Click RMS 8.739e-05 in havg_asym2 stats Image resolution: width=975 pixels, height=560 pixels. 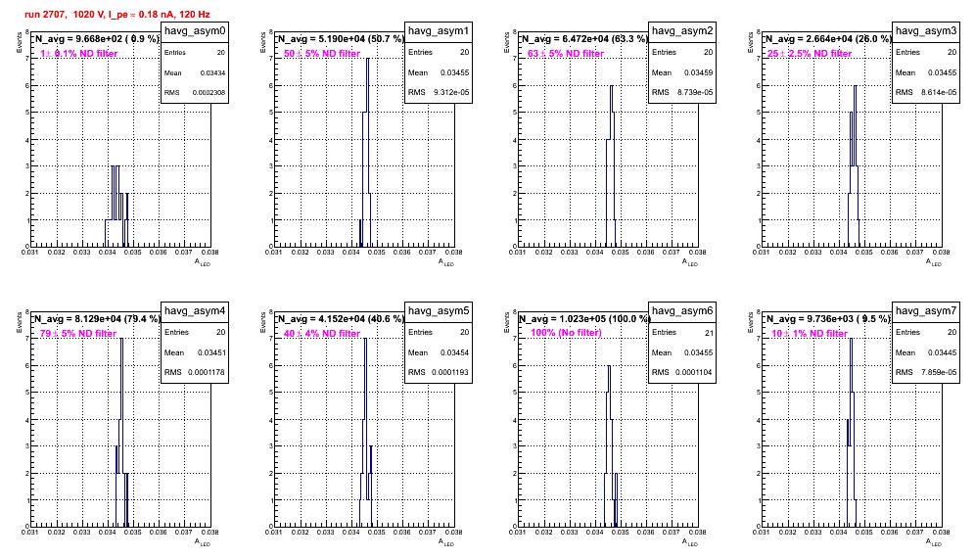[x=682, y=92]
